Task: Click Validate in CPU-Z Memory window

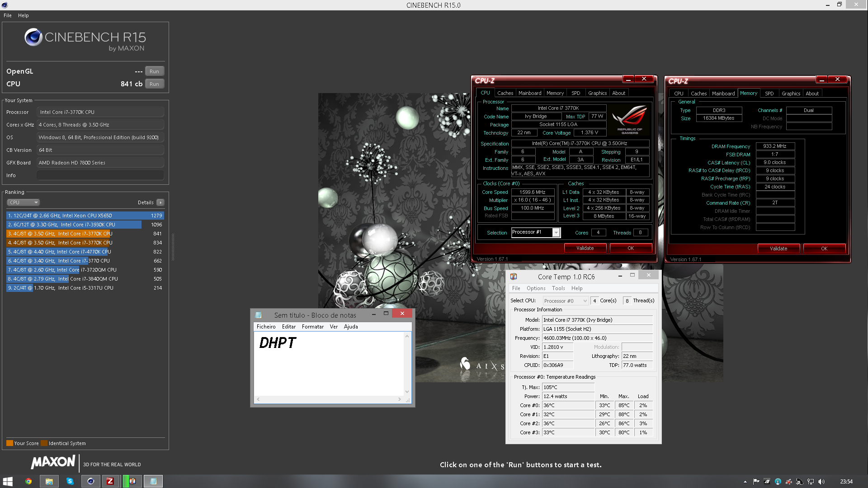Action: [778, 249]
